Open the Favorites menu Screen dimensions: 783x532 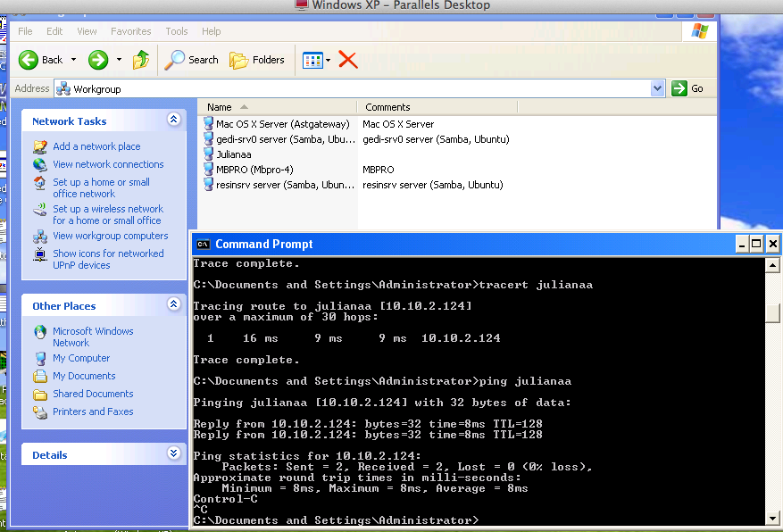(x=131, y=31)
